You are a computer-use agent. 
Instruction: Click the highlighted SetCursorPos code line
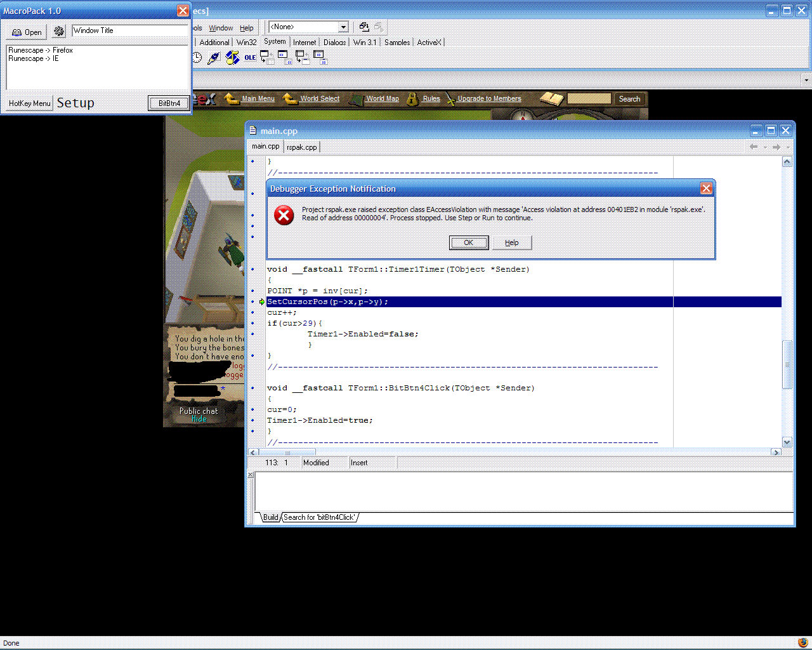(x=524, y=302)
